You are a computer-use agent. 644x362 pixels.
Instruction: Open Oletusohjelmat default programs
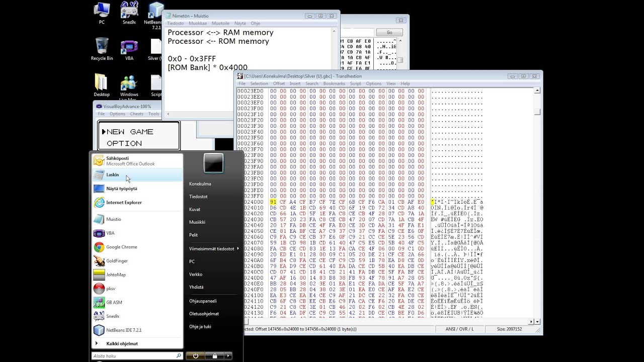(204, 313)
